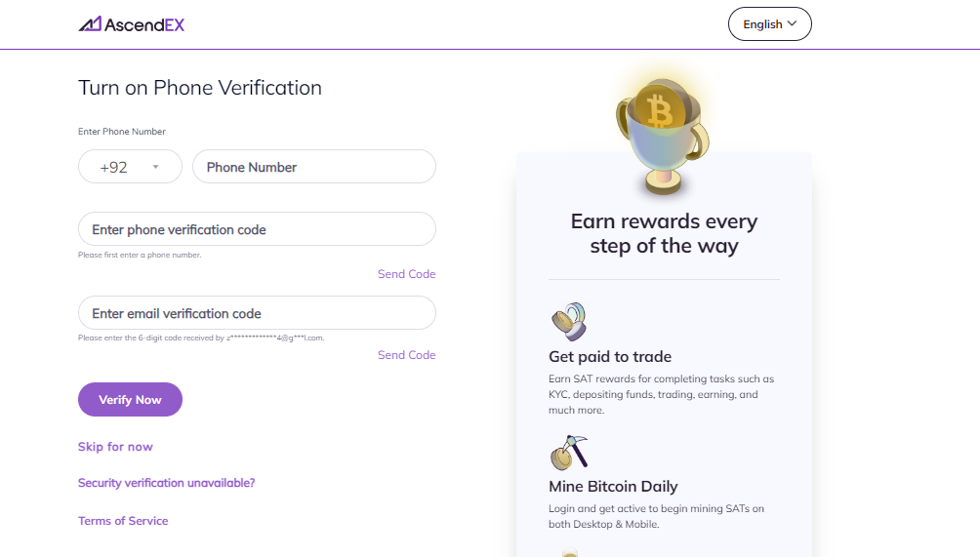Screen dimensions: 980x557
Task: Expand the +92 country code selector
Action: [x=130, y=167]
